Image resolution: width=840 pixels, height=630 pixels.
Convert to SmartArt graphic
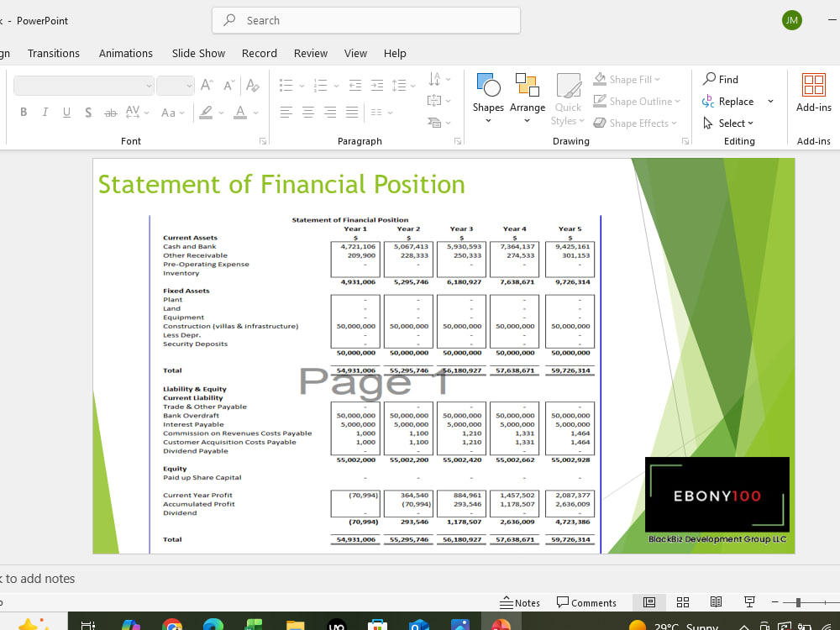[x=439, y=123]
